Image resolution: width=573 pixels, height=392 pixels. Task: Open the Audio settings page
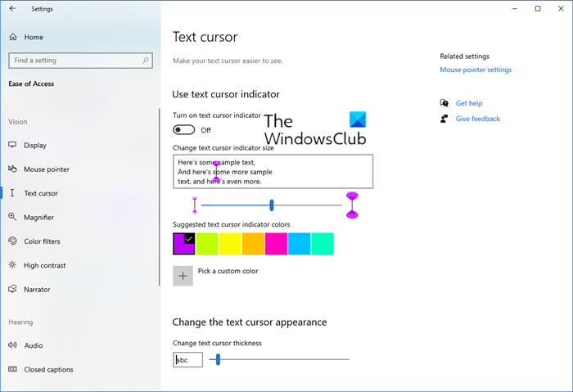pyautogui.click(x=34, y=345)
